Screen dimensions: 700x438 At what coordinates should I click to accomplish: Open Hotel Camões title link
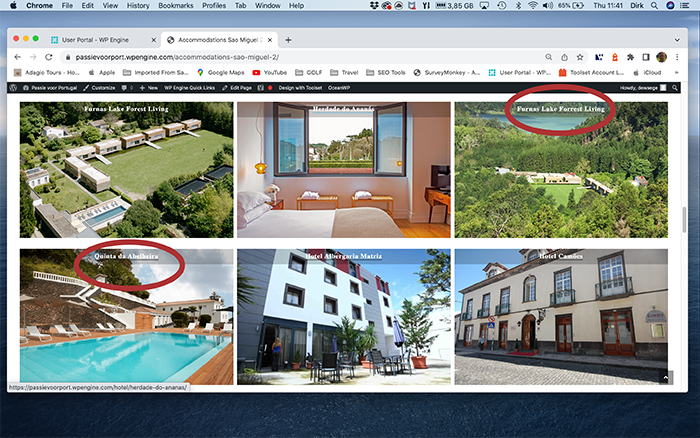point(561,256)
